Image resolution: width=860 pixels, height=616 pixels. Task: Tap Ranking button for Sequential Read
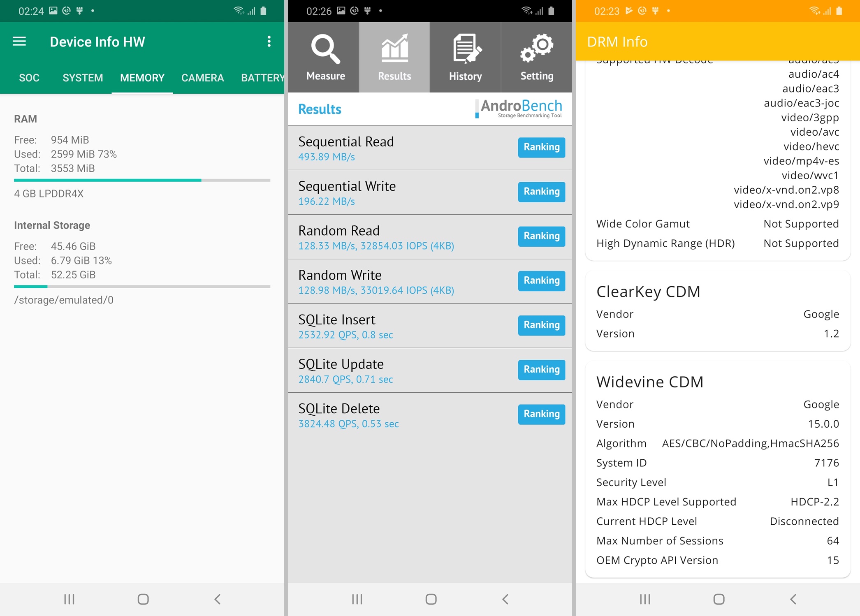pos(541,147)
